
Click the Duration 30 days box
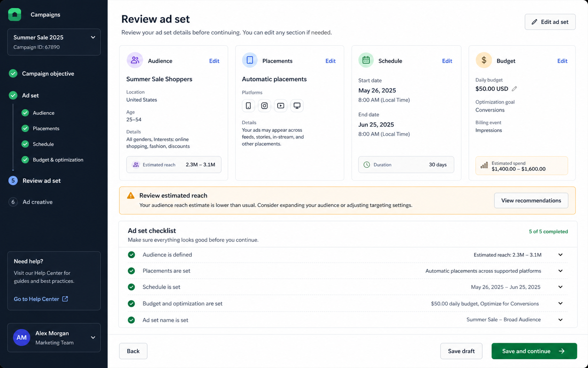tap(406, 165)
